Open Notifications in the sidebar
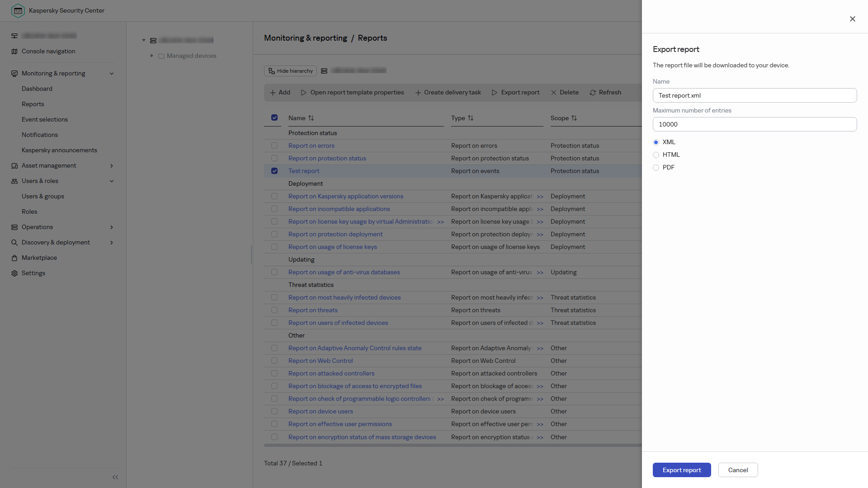The height and width of the screenshot is (488, 868). coord(40,135)
